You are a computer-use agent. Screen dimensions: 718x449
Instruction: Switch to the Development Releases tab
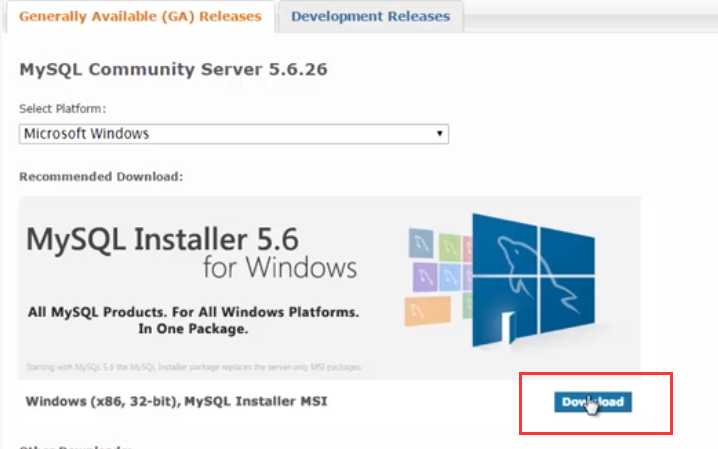coord(370,16)
